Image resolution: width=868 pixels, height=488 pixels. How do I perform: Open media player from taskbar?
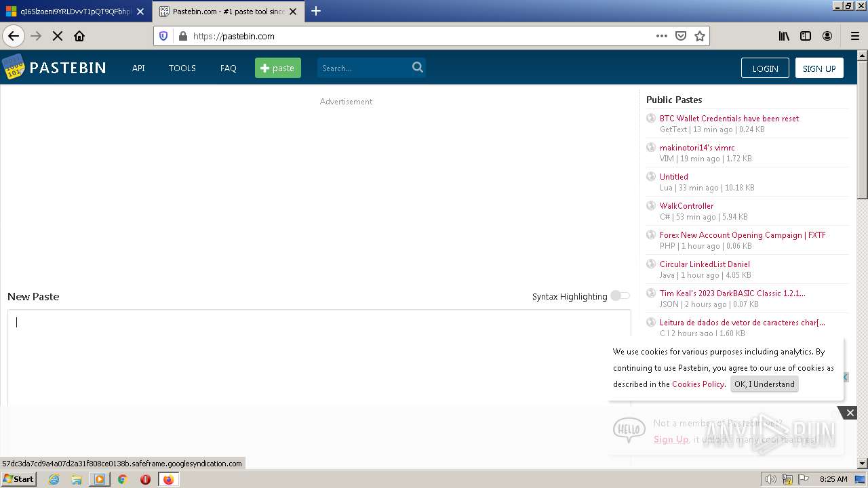click(100, 479)
